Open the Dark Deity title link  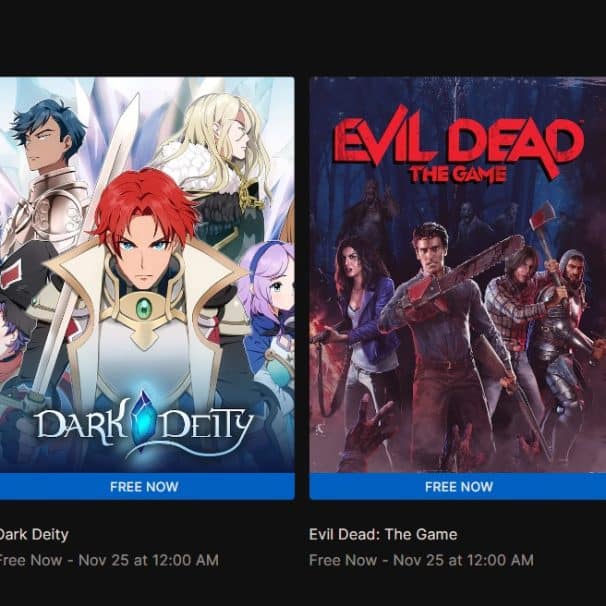coord(34,535)
